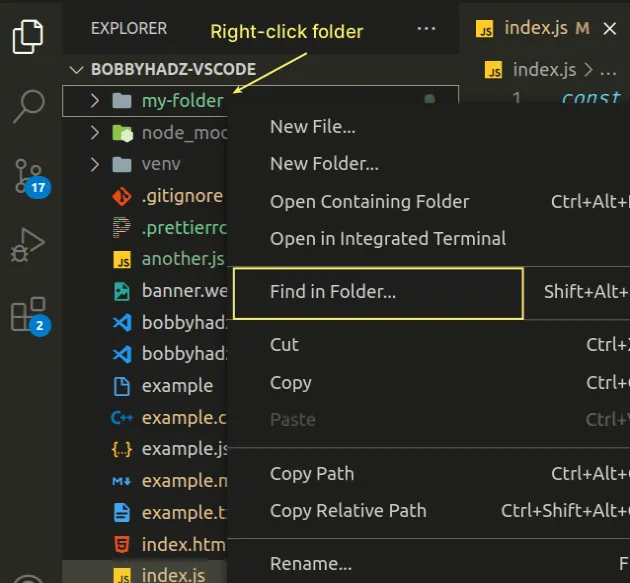This screenshot has width=630, height=583.
Task: Collapse the BOBBYHADZ-VSCODE root section
Action: [x=76, y=70]
